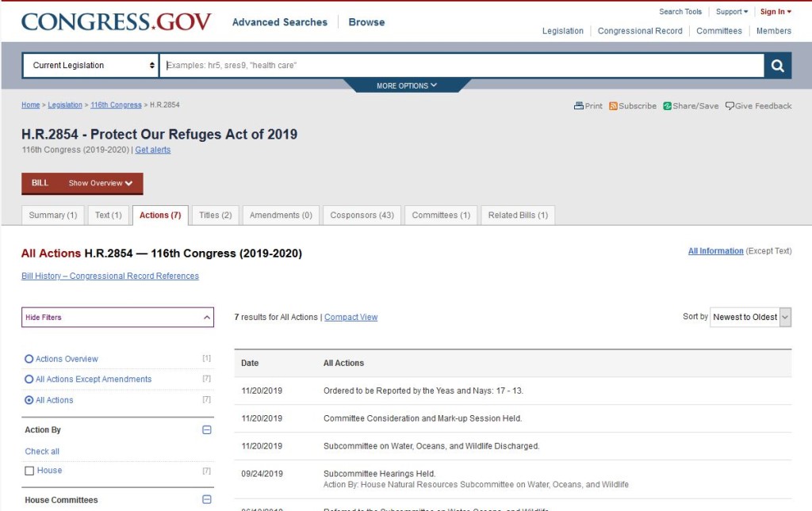Viewport: 812px width, 511px height.
Task: Select All Actions Except Amendments radio button
Action: point(29,379)
